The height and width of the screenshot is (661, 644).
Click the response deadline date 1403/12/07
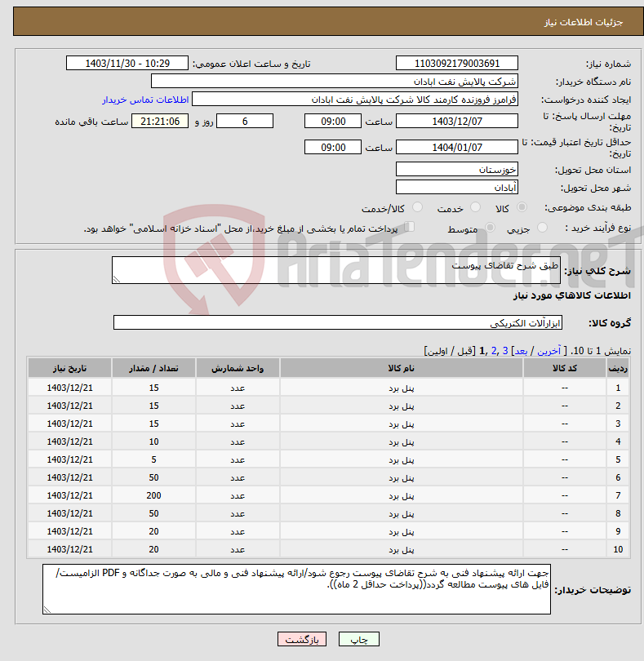coord(457,122)
